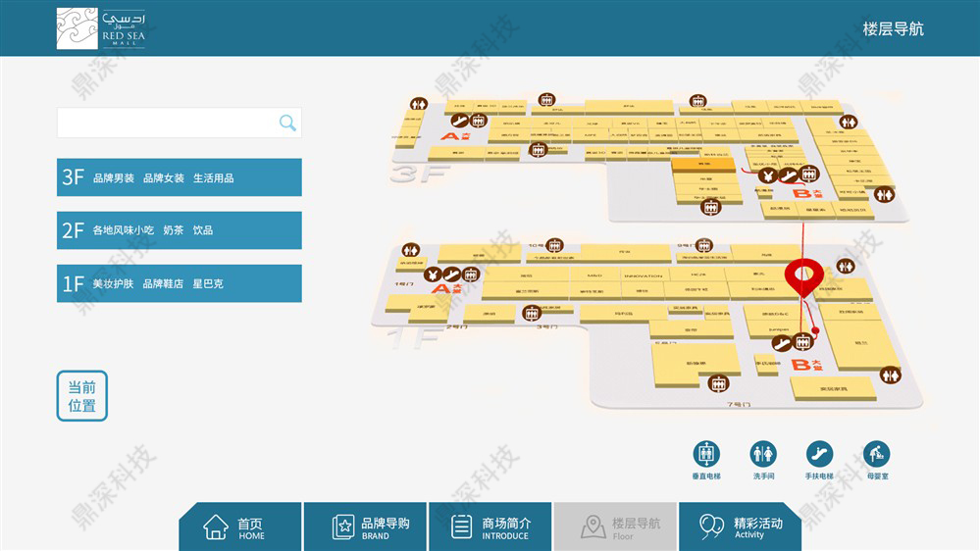Open the 1F floor listing
The image size is (980, 551).
point(180,283)
